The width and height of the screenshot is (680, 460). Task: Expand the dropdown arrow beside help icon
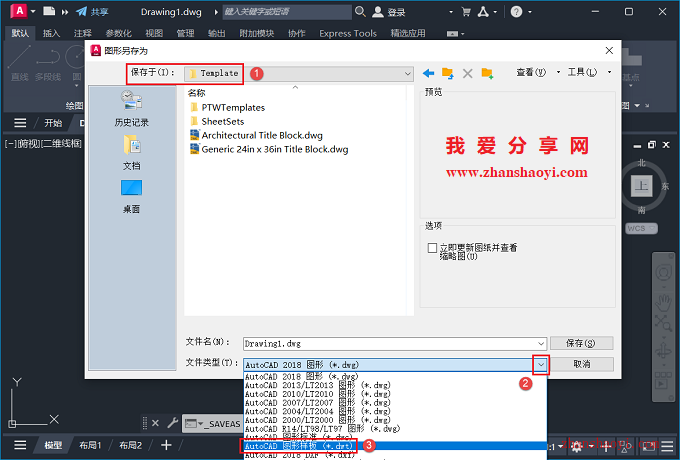[530, 12]
